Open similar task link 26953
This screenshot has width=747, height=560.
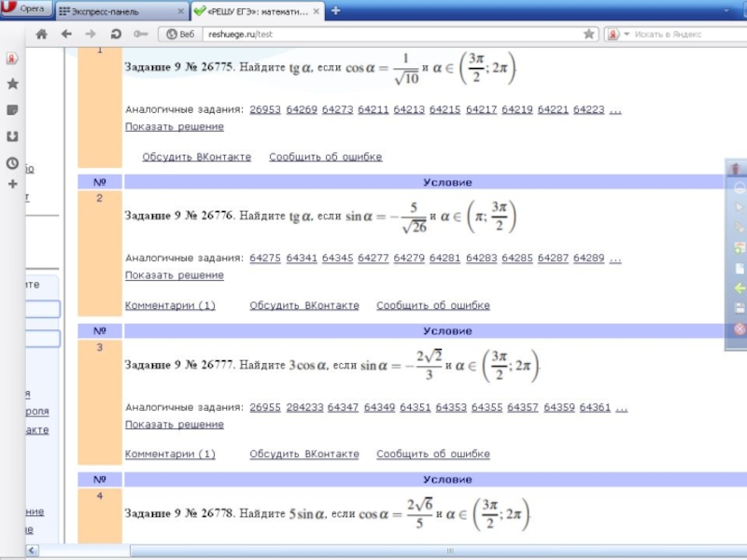264,109
